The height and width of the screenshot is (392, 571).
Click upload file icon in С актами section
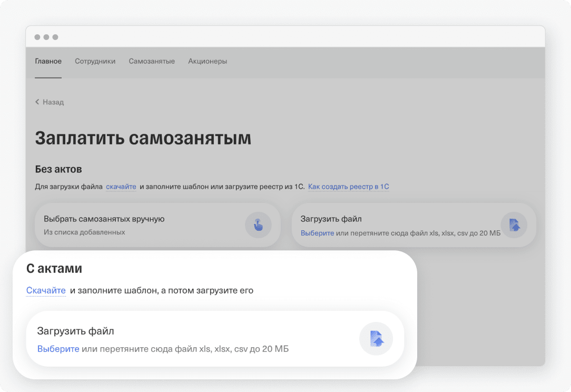click(376, 338)
